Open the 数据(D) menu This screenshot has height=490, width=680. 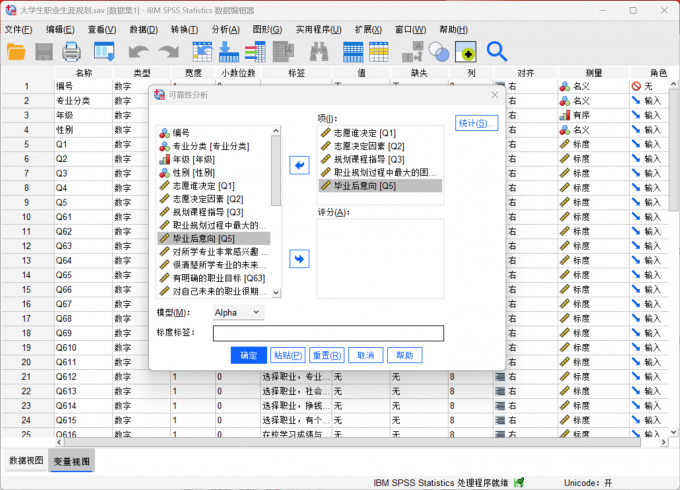point(144,29)
